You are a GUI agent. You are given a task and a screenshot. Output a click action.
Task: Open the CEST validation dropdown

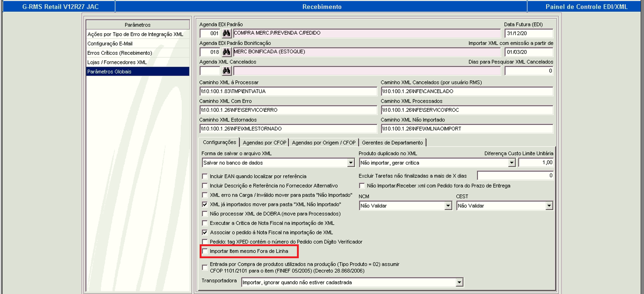[549, 206]
